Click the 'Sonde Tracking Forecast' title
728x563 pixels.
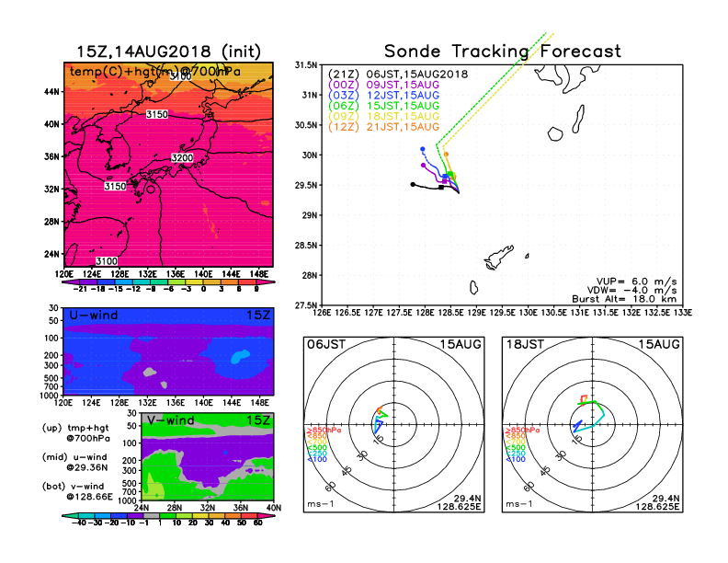coord(503,51)
